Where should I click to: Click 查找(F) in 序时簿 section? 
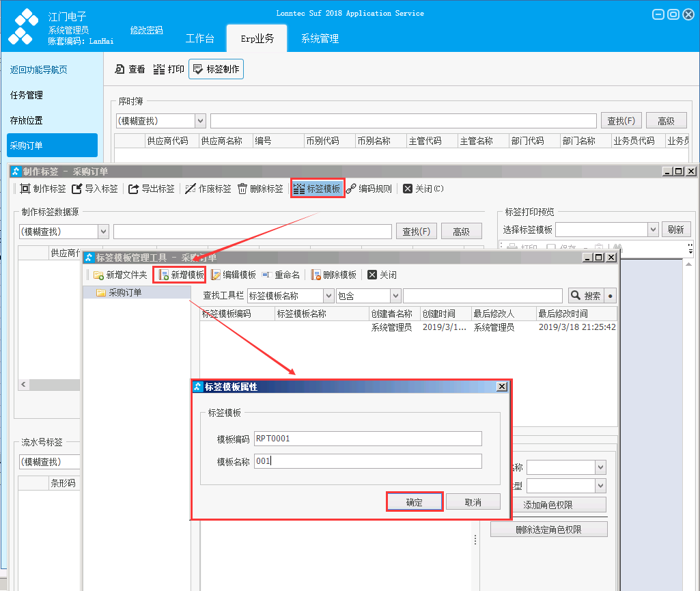tap(621, 121)
